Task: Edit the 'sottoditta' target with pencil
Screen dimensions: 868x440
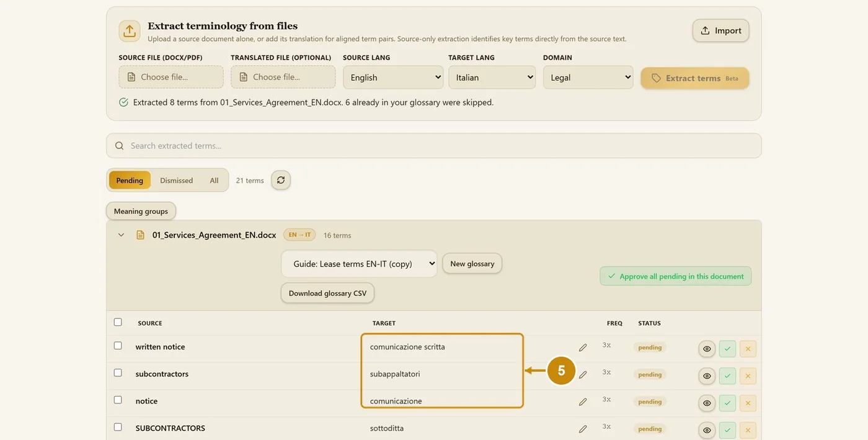Action: pos(583,429)
